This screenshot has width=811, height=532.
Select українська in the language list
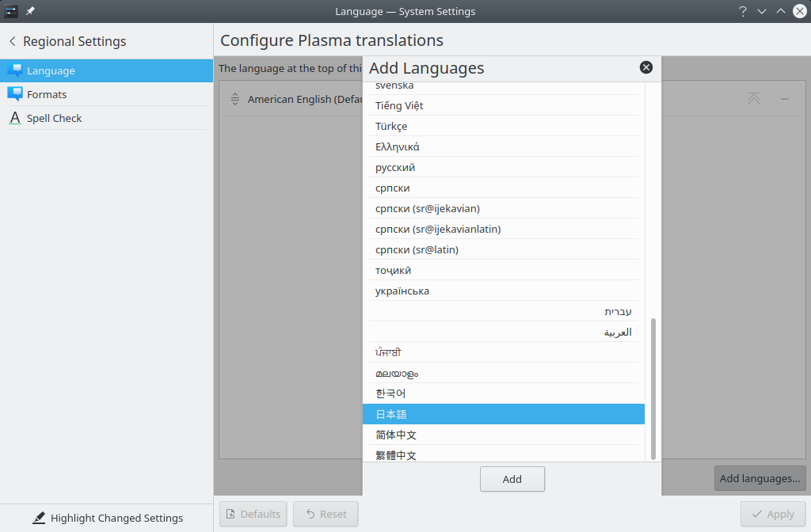point(504,291)
